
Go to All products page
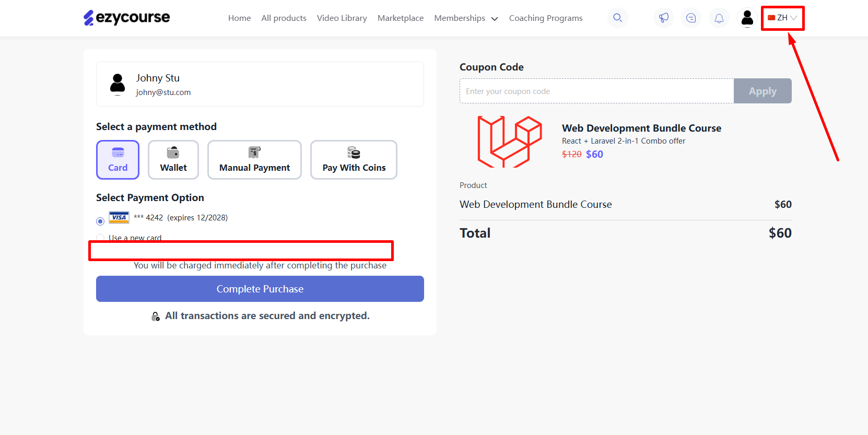pyautogui.click(x=284, y=18)
